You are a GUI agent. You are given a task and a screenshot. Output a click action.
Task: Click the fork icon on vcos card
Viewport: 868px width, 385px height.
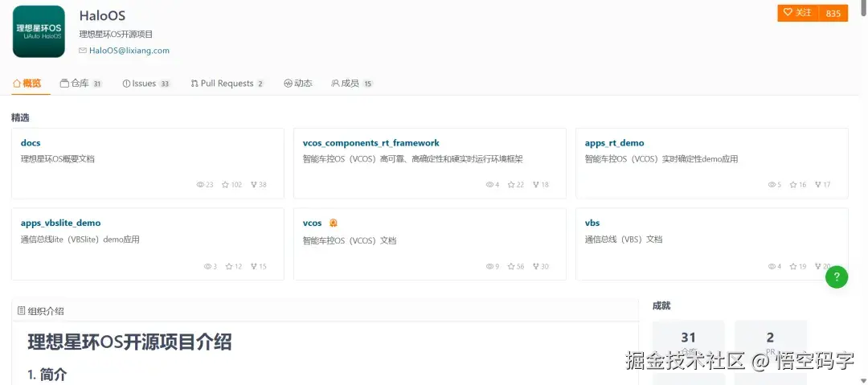click(536, 267)
